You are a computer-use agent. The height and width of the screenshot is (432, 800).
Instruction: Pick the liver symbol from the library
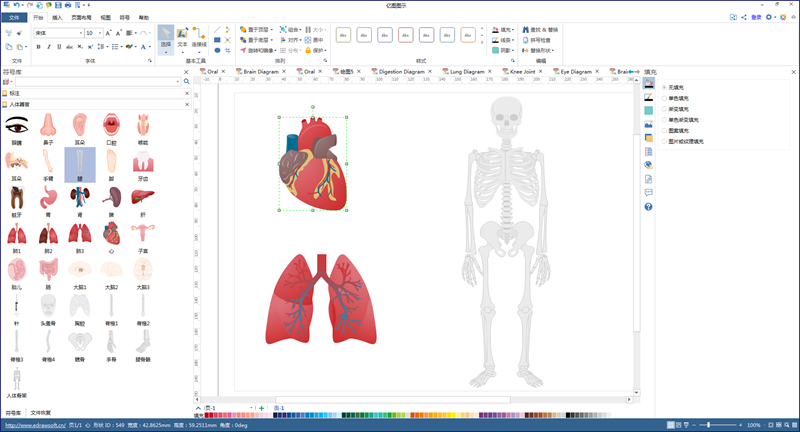[x=143, y=197]
